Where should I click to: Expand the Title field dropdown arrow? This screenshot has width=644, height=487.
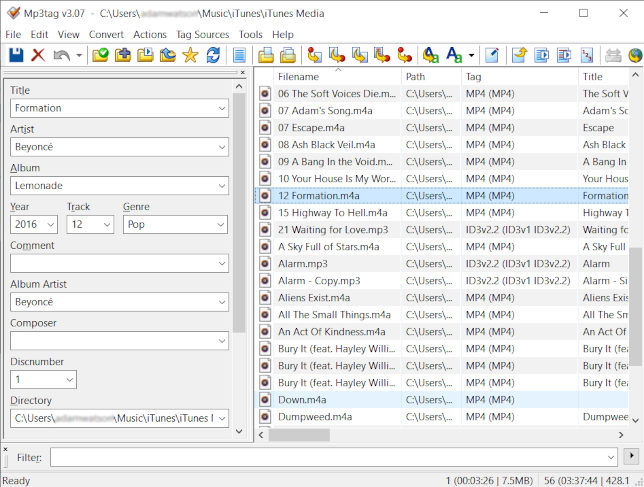220,108
